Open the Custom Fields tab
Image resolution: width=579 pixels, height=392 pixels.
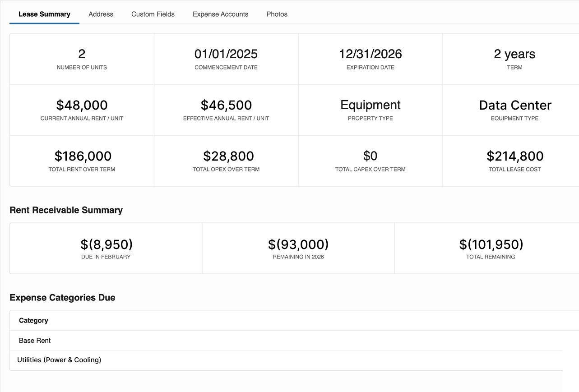click(x=153, y=14)
